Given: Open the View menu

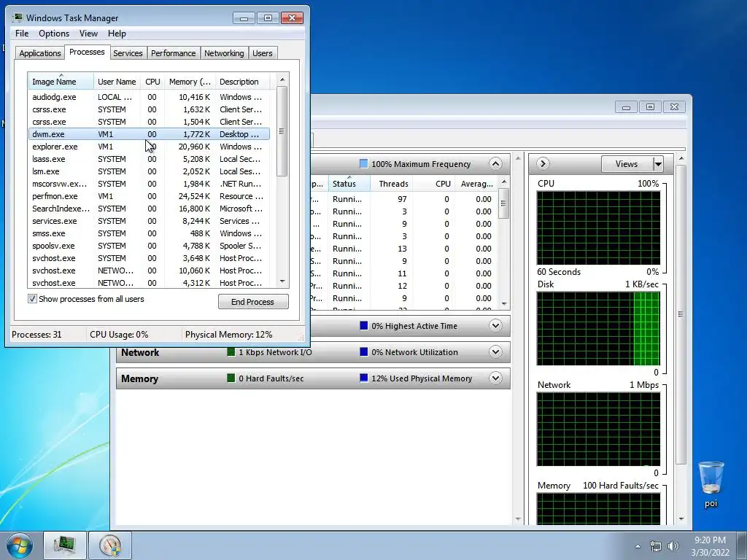Looking at the screenshot, I should tap(88, 34).
